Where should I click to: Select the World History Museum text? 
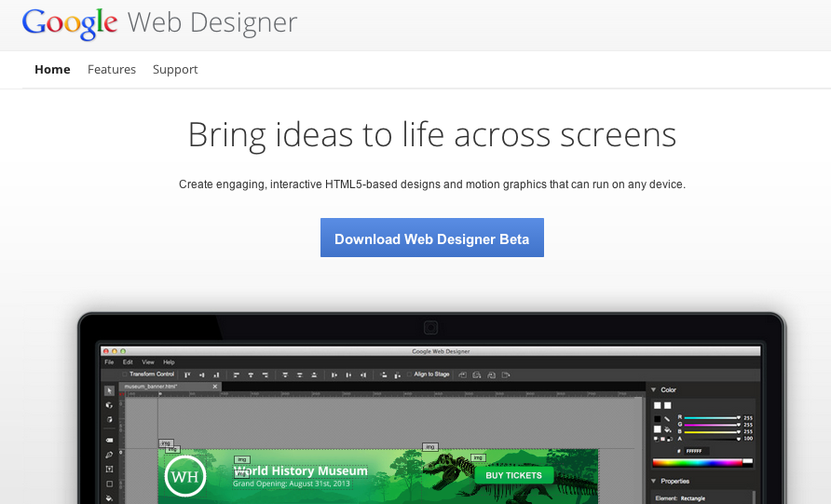click(301, 470)
